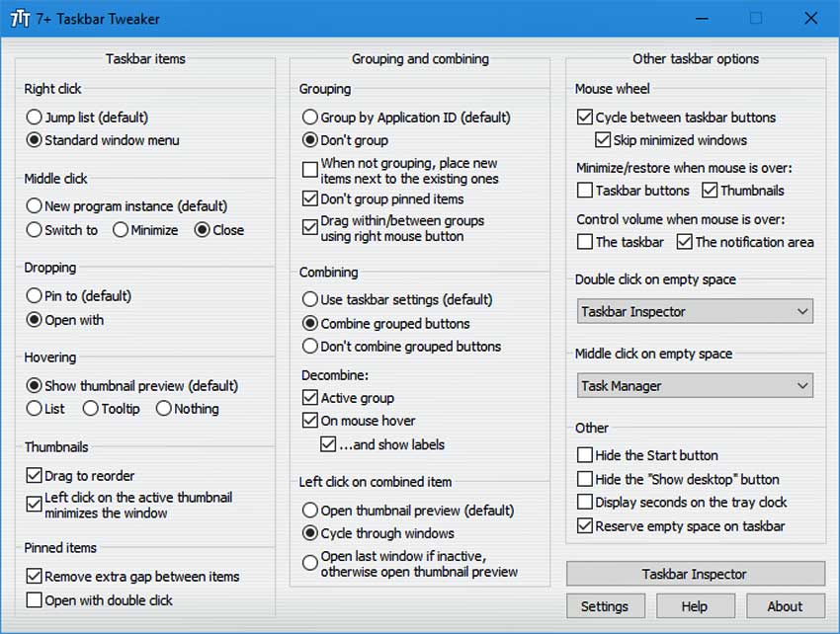Choose Minimize for middle click action
This screenshot has height=634, width=840.
tap(121, 231)
